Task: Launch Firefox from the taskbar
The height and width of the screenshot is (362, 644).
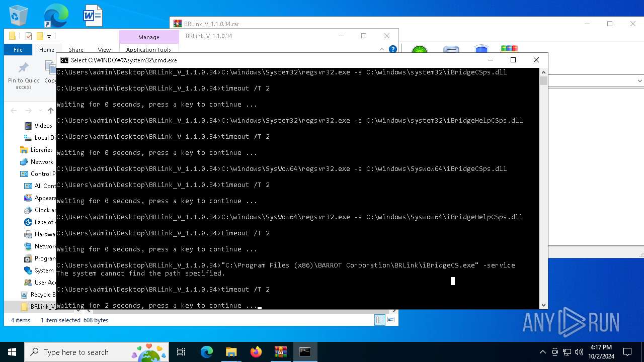Action: coord(256,352)
